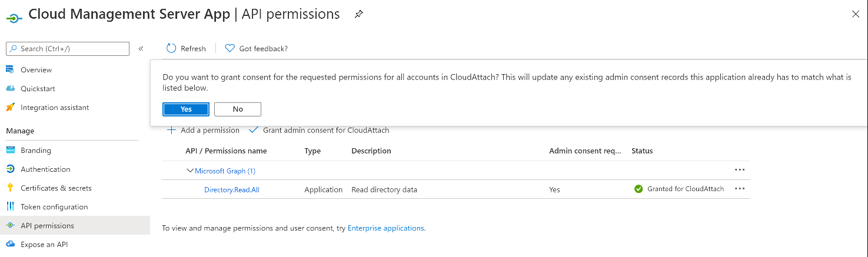The width and height of the screenshot is (868, 257).
Task: Open Enterprise applications link
Action: click(x=385, y=228)
